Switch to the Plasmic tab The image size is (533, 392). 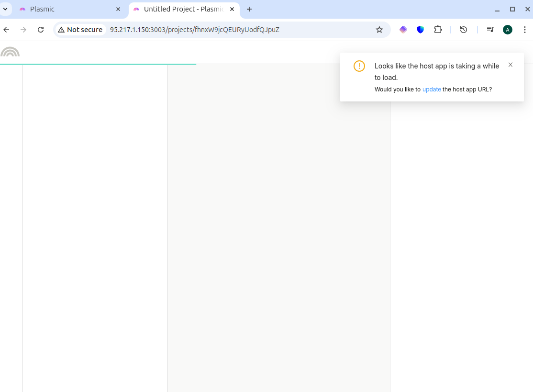point(67,9)
